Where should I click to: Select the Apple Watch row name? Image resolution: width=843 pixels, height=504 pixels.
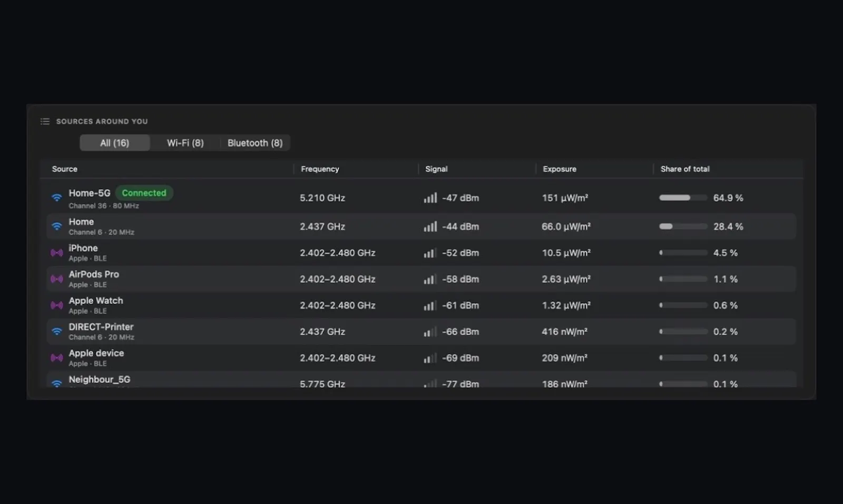click(96, 300)
